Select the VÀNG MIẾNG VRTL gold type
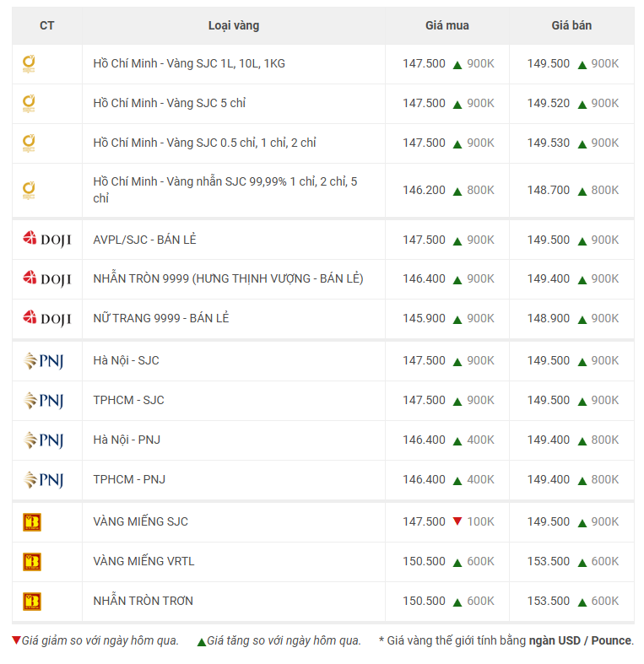The image size is (644, 664). (143, 561)
